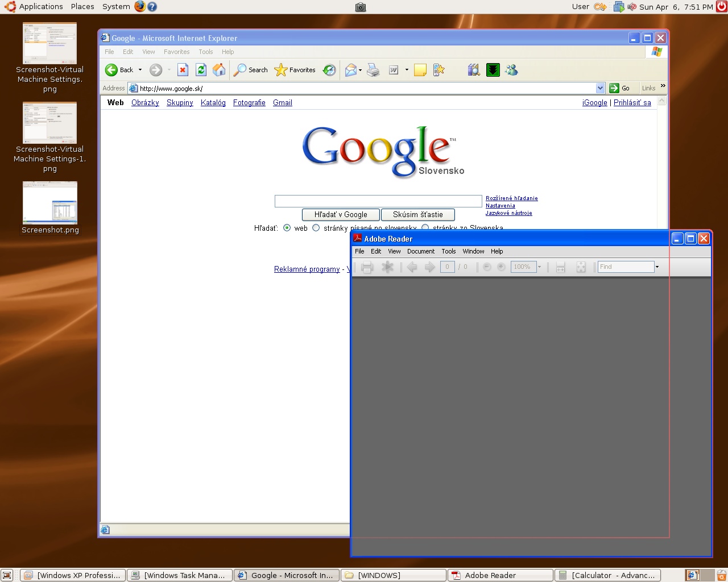
Task: Click the Adobe Reader Find field
Action: point(626,267)
